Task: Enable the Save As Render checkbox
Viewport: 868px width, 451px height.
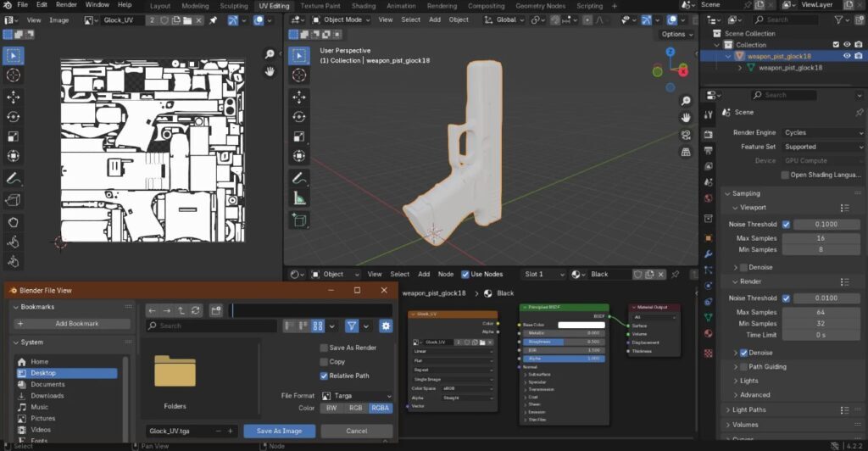Action: (x=324, y=348)
